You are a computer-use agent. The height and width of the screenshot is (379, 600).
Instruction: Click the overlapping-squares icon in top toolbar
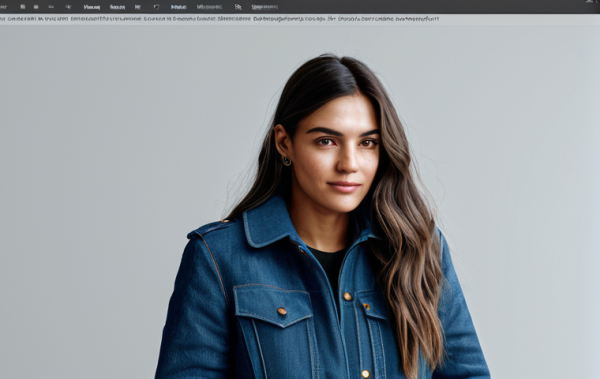(238, 7)
